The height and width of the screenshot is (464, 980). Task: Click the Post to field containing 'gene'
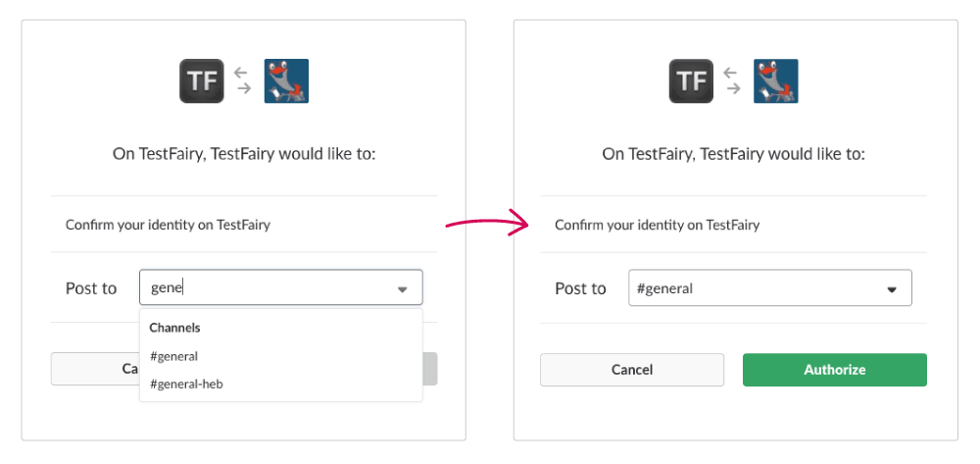coord(265,288)
